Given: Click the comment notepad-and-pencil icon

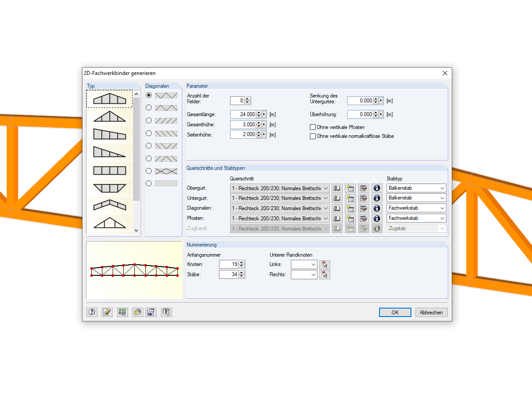Looking at the screenshot, I should pos(107,312).
